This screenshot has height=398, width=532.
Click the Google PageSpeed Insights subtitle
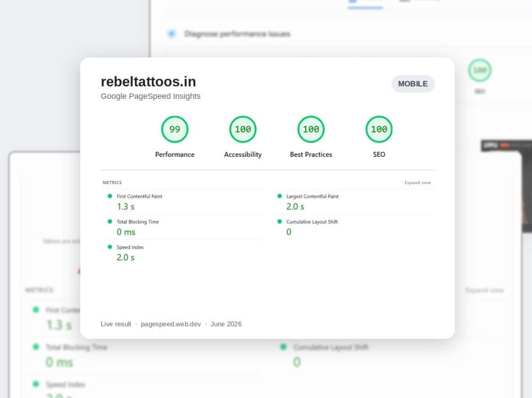pos(151,96)
